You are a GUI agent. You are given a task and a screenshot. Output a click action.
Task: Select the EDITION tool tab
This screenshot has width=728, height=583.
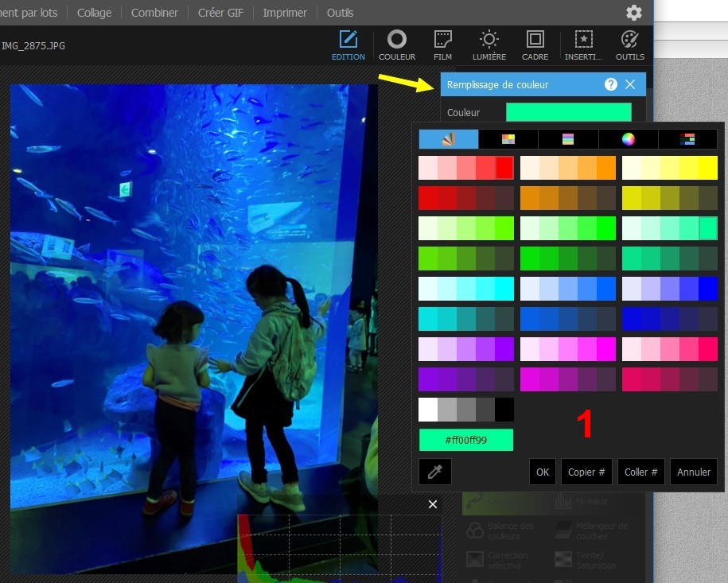pyautogui.click(x=348, y=45)
